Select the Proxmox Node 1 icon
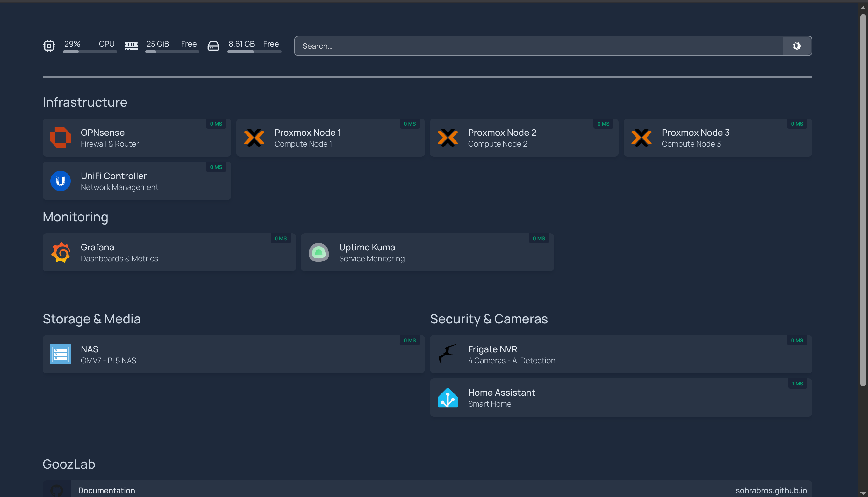The image size is (868, 497). click(x=254, y=138)
